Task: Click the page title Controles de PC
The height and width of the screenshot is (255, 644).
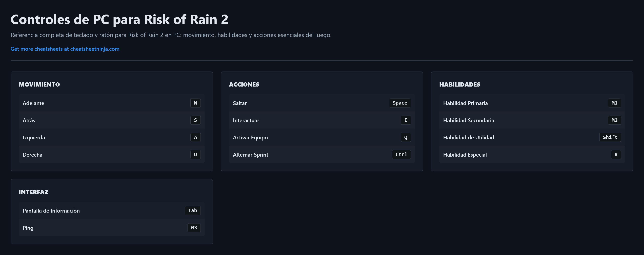Action: [119, 19]
